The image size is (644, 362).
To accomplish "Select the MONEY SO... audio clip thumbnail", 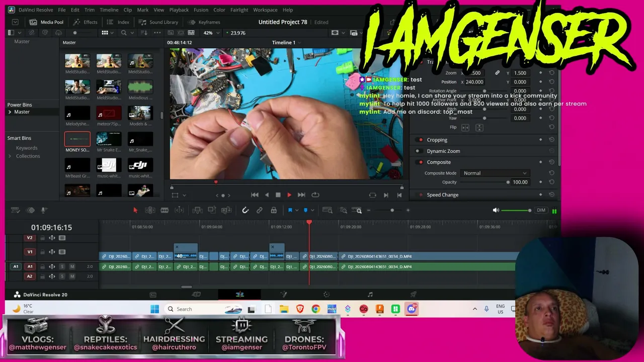I will pos(77,139).
